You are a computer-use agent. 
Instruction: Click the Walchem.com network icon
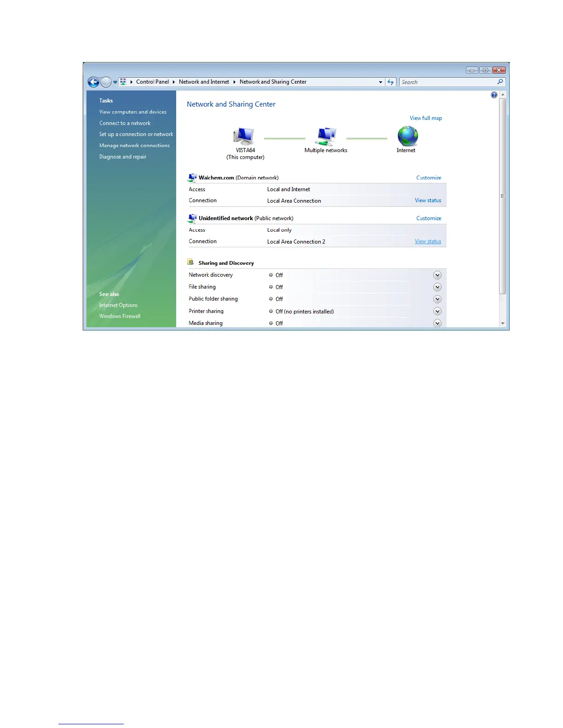(x=192, y=178)
